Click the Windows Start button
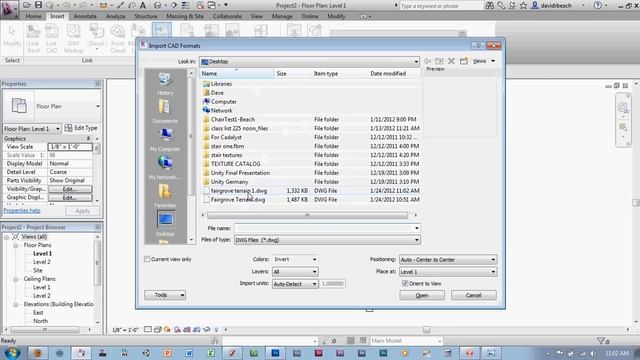 [12, 353]
